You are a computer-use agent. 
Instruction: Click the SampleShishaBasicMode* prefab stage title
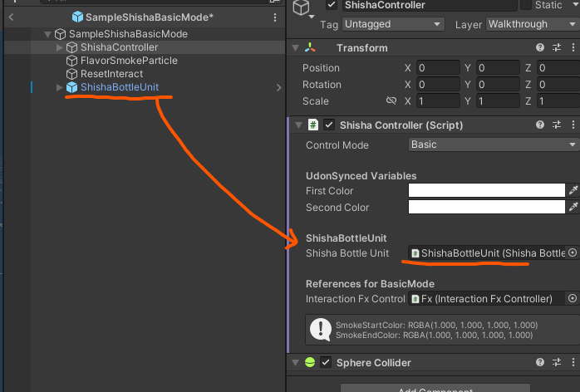150,17
